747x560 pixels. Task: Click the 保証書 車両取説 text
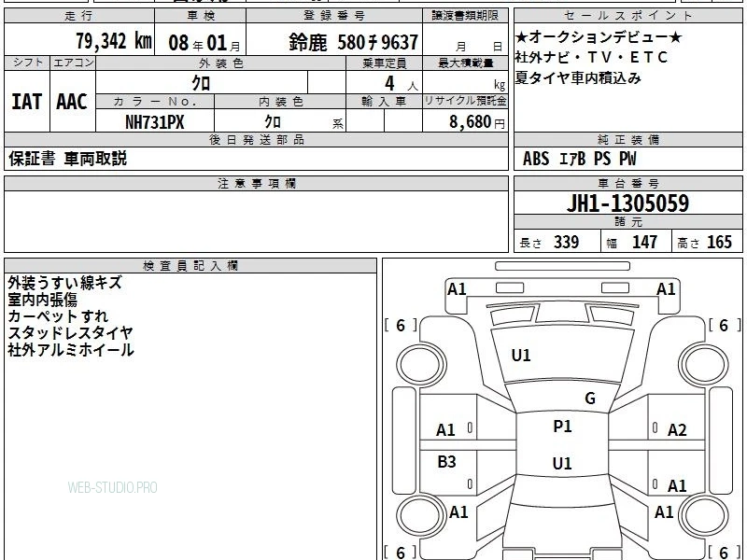pos(67,159)
